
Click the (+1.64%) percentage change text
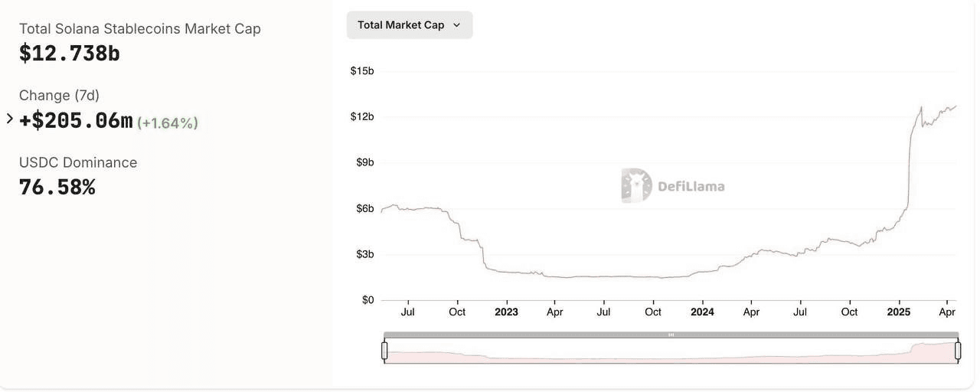tap(168, 123)
